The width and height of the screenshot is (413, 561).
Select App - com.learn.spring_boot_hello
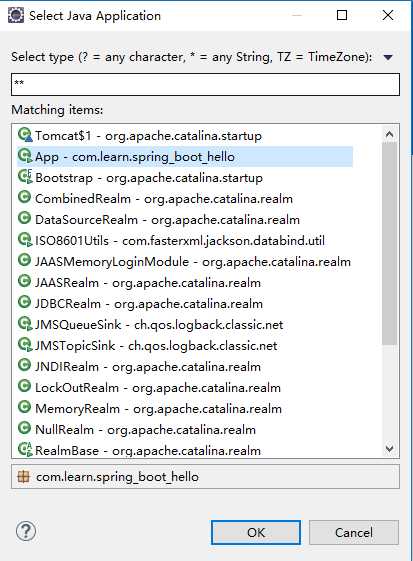pos(185,156)
